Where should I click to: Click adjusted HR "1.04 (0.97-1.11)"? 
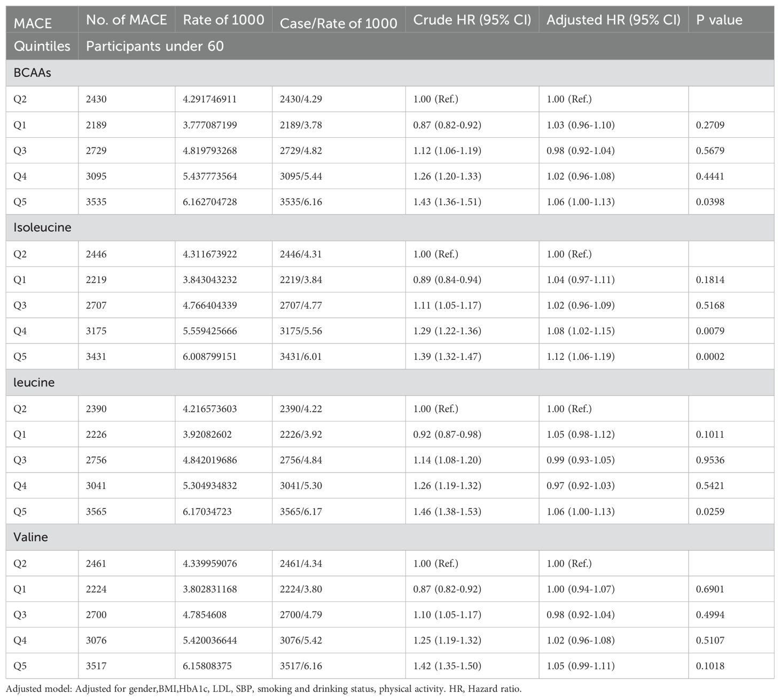pos(581,280)
